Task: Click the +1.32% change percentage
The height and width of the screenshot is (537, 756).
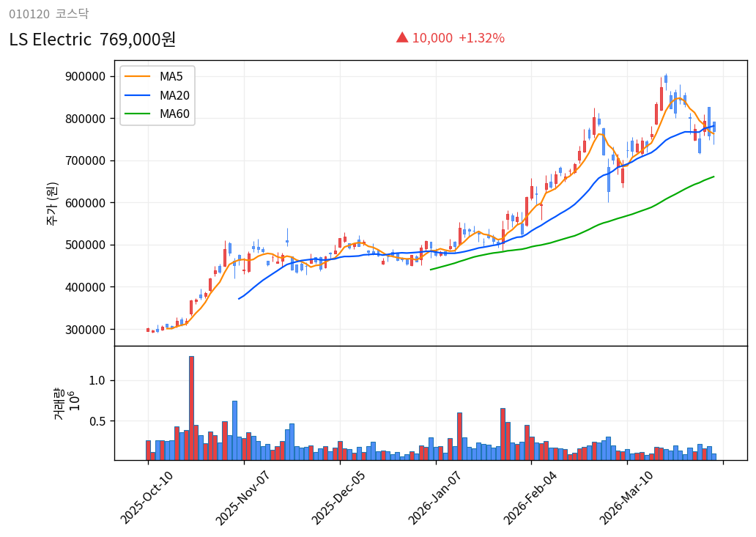Action: (481, 38)
